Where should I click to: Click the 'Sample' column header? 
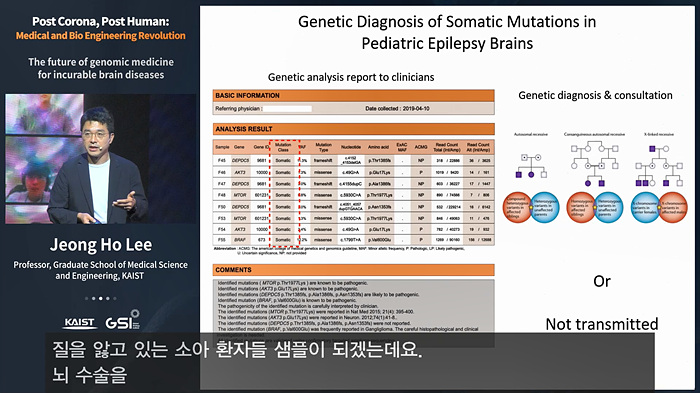(222, 147)
